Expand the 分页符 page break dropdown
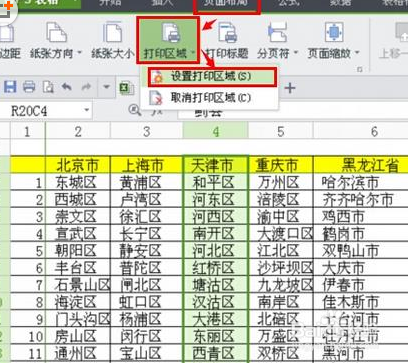Viewport: 408px width, 363px height. 296,53
